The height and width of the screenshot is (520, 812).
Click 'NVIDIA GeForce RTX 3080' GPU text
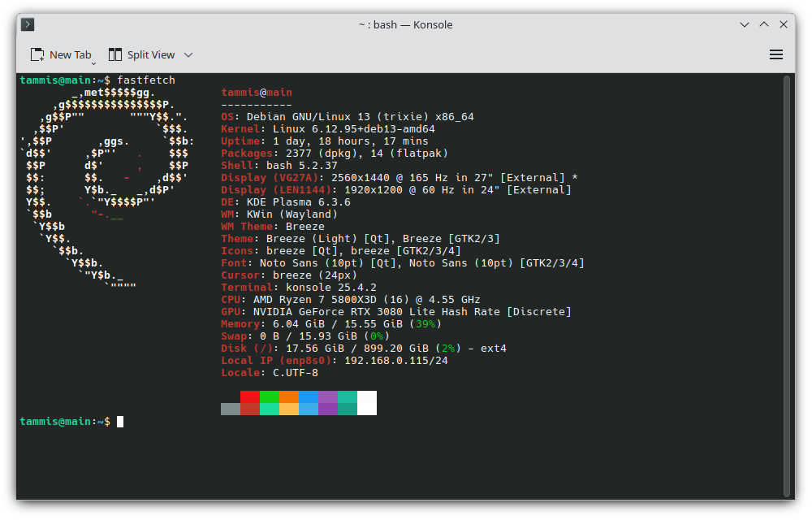click(x=328, y=312)
